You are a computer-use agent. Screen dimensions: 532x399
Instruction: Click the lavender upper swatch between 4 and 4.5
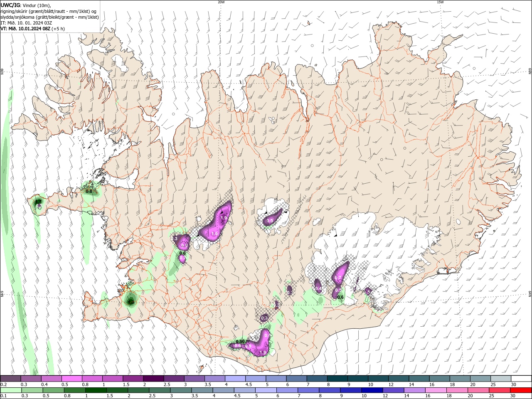(235, 378)
